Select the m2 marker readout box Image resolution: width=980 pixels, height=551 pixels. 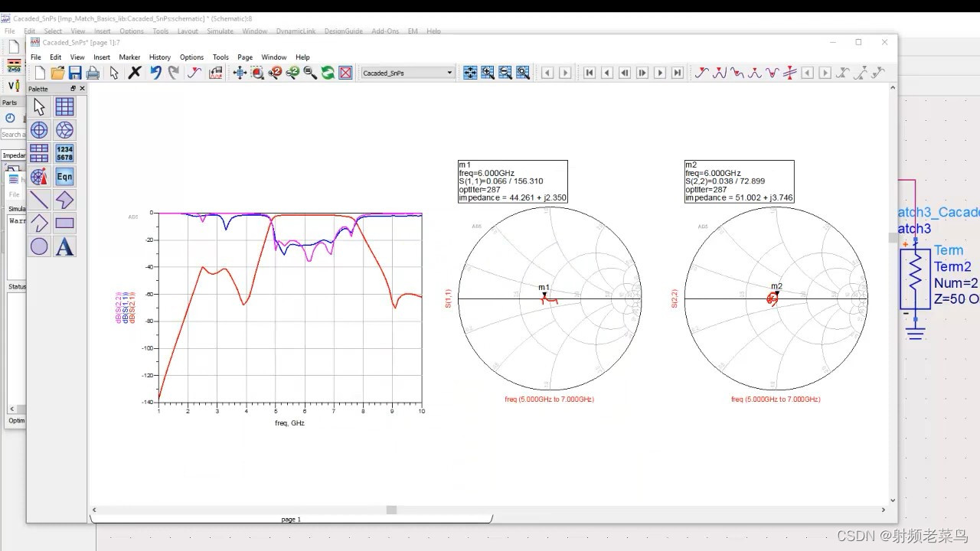pyautogui.click(x=739, y=181)
